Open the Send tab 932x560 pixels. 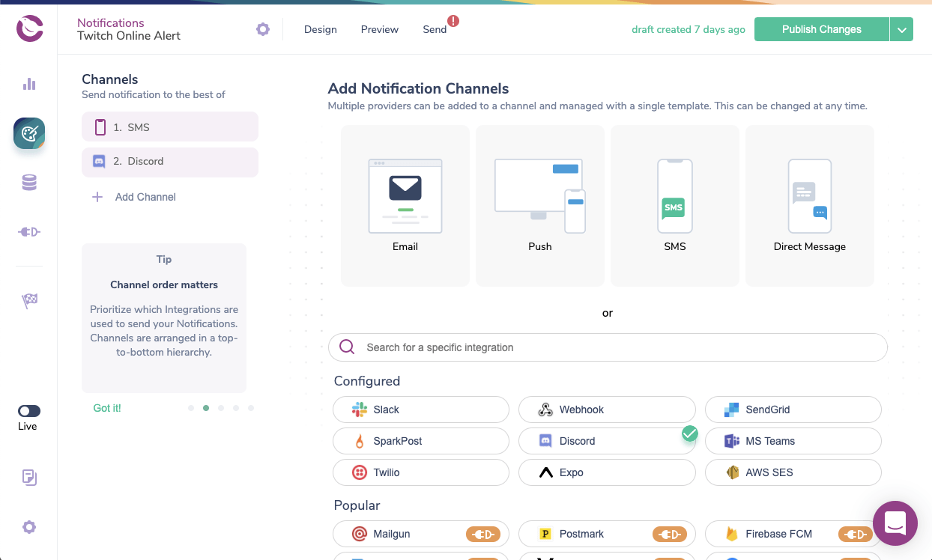point(435,29)
